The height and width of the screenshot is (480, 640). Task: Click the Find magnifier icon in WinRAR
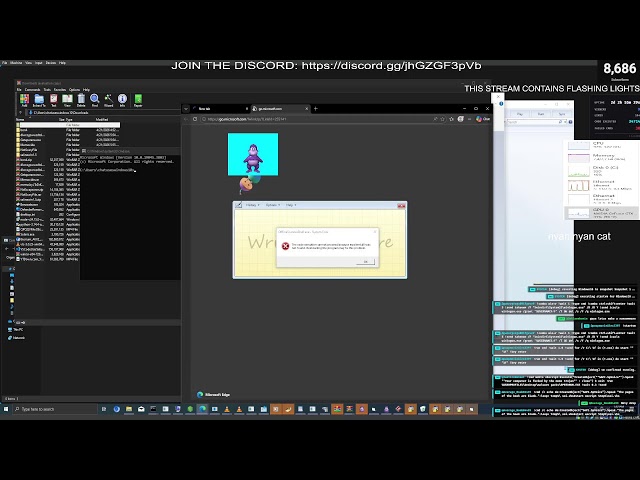pos(95,100)
